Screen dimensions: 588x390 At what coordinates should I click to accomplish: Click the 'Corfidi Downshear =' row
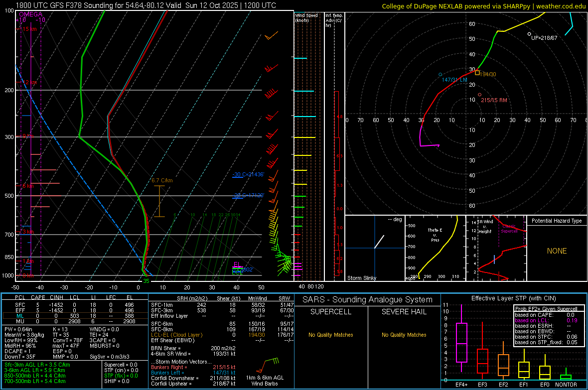click(193, 378)
